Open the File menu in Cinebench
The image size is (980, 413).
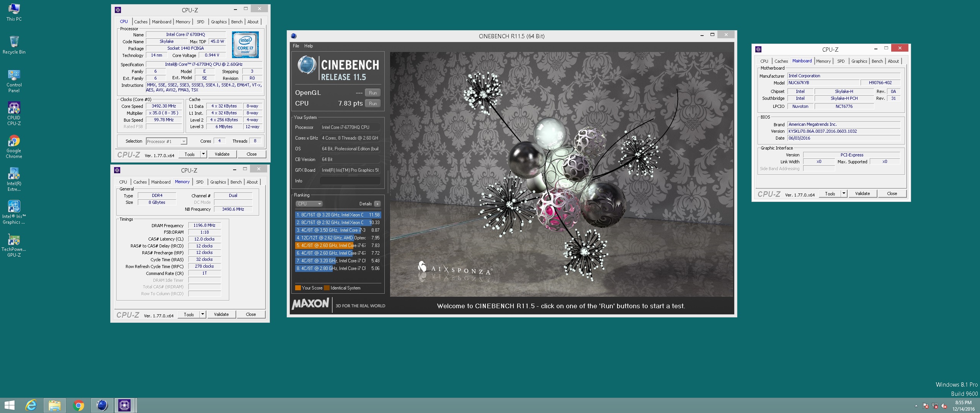point(296,46)
